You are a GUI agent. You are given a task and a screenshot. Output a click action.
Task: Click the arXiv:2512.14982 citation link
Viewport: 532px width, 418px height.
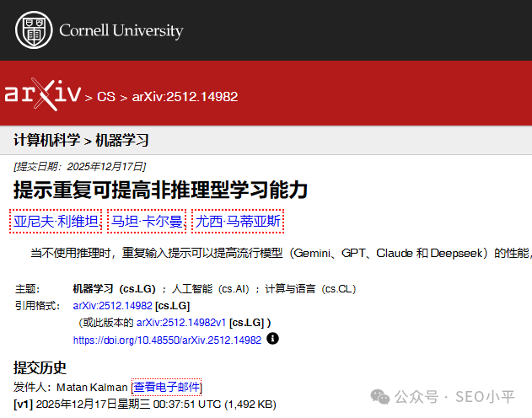click(x=112, y=305)
